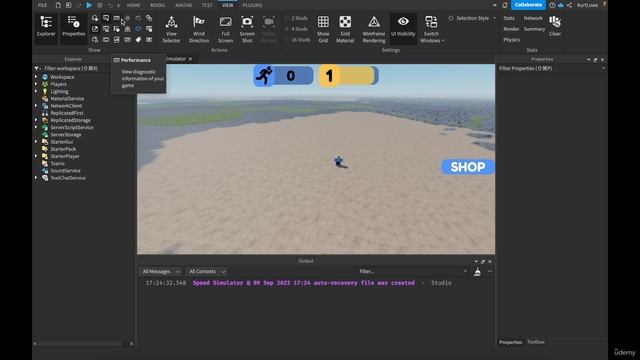640x360 pixels.
Task: Clear output with the broom icon
Action: pos(477,272)
